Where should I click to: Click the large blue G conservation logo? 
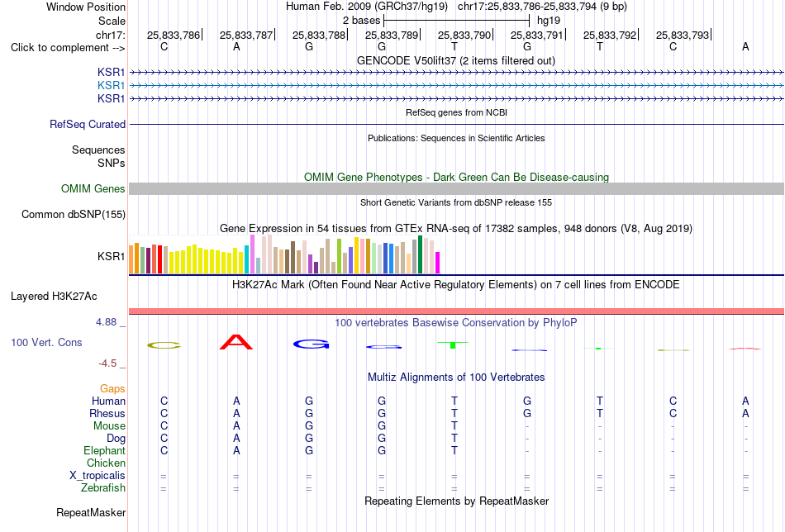click(312, 344)
